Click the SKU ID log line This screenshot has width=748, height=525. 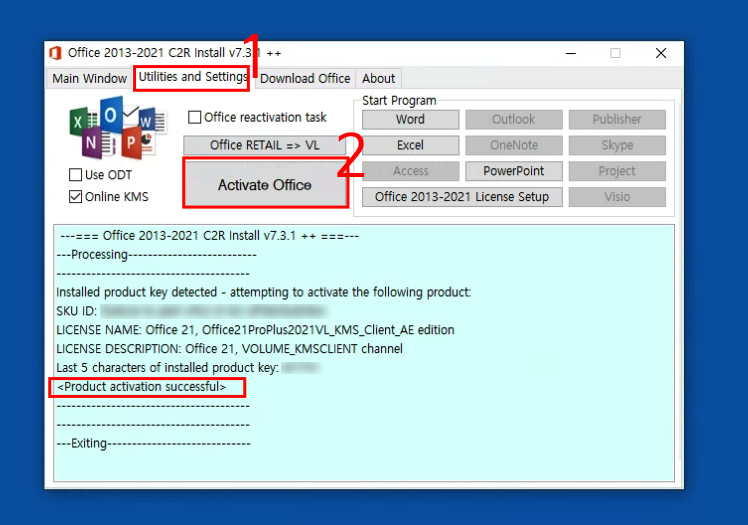click(191, 311)
